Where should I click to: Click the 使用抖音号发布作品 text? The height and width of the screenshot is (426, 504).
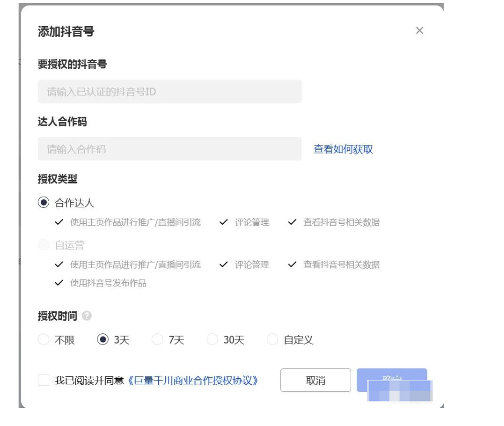click(x=109, y=283)
